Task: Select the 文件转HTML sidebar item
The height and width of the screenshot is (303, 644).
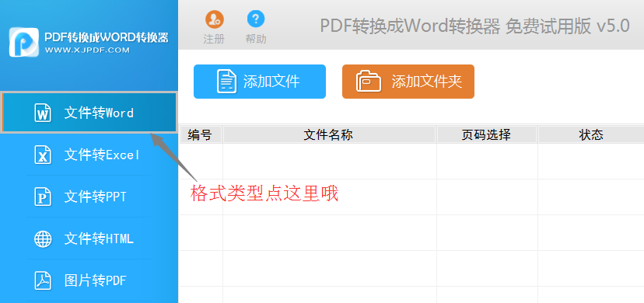Action: point(89,239)
